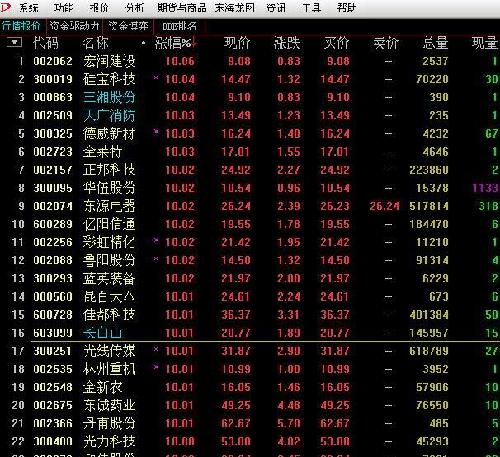
Task: Open the 报价 menu
Action: click(x=99, y=7)
